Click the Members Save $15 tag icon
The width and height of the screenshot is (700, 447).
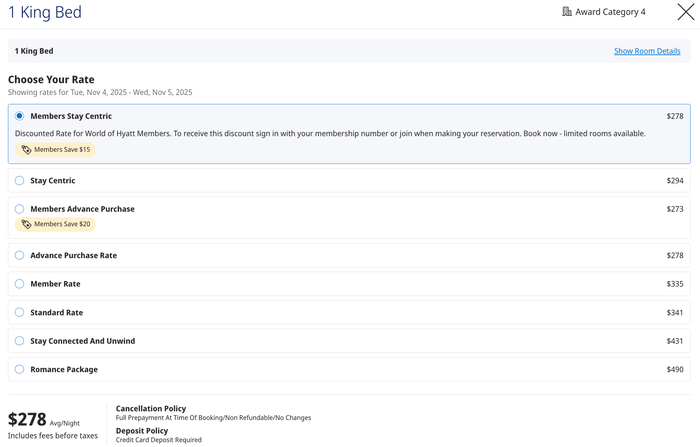(26, 150)
